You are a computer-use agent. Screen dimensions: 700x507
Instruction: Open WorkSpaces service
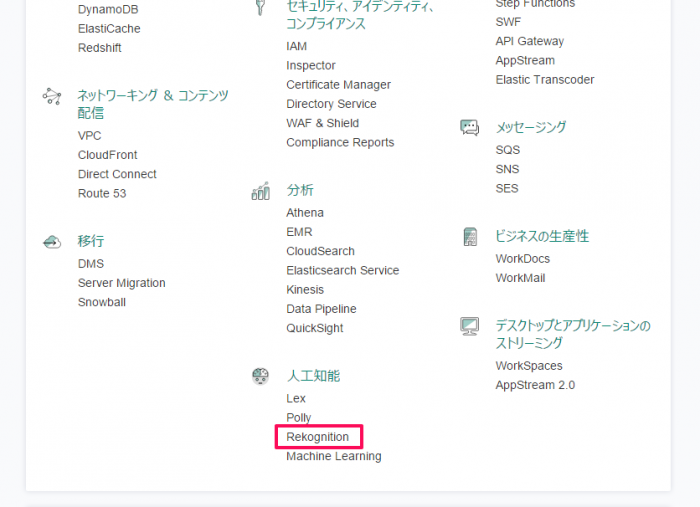point(529,366)
